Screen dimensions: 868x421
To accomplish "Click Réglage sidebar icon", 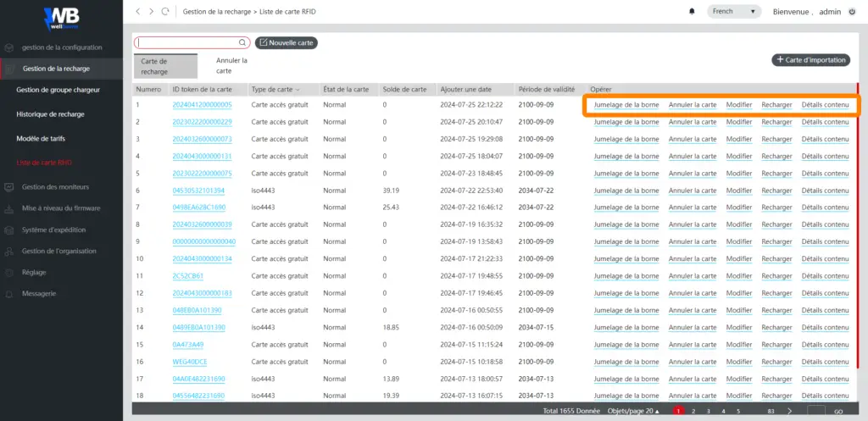I will click(x=8, y=272).
